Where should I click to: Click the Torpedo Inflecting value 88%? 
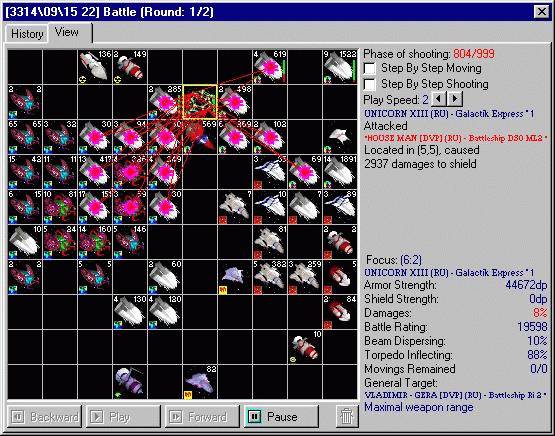pos(537,355)
